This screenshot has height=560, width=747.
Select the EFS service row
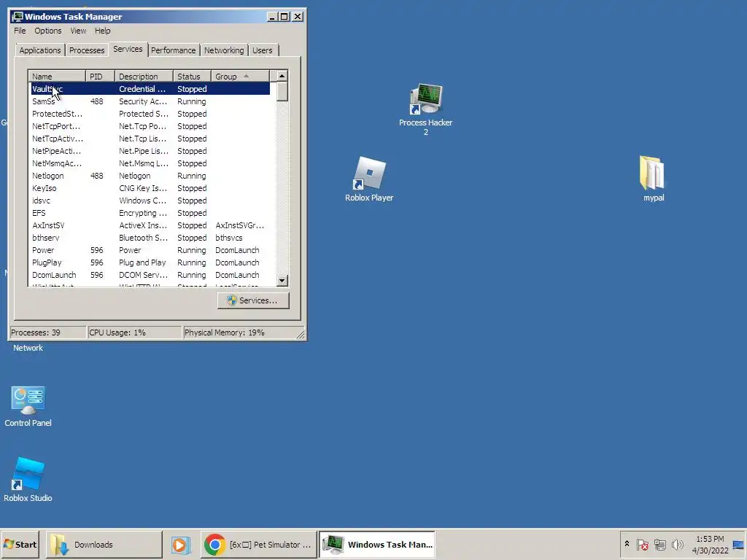pyautogui.click(x=150, y=213)
